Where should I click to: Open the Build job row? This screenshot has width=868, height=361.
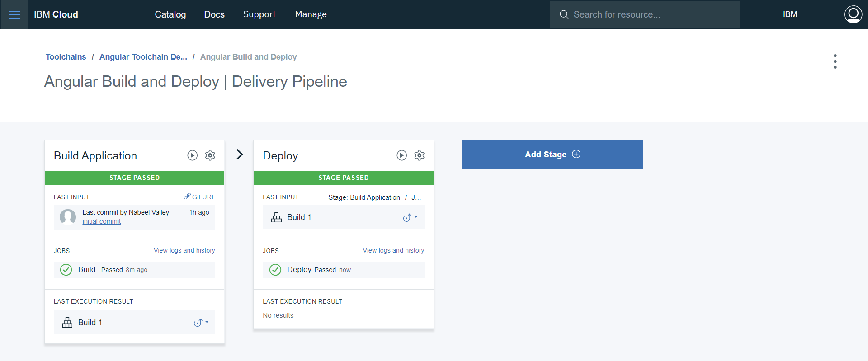[x=134, y=270]
